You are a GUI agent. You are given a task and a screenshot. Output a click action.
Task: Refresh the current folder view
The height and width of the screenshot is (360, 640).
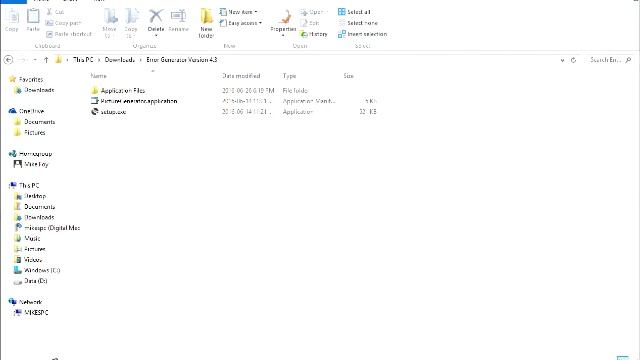[573, 60]
